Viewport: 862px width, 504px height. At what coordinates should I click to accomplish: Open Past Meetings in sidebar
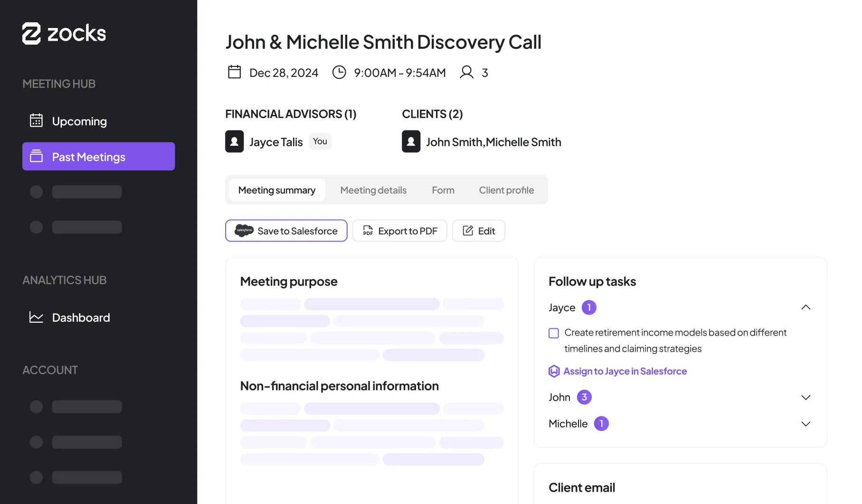[98, 157]
